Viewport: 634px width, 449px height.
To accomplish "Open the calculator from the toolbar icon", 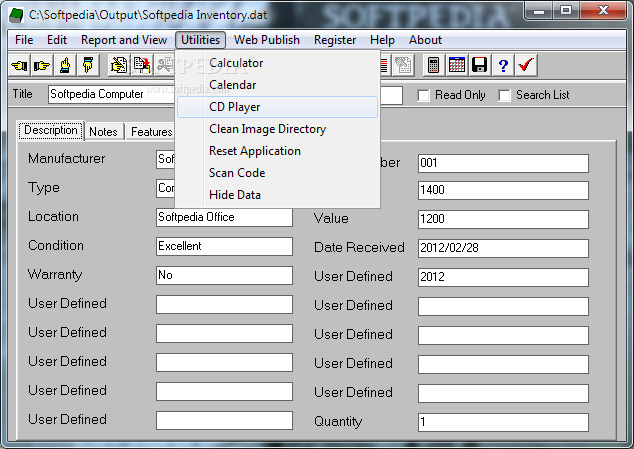I will (433, 65).
